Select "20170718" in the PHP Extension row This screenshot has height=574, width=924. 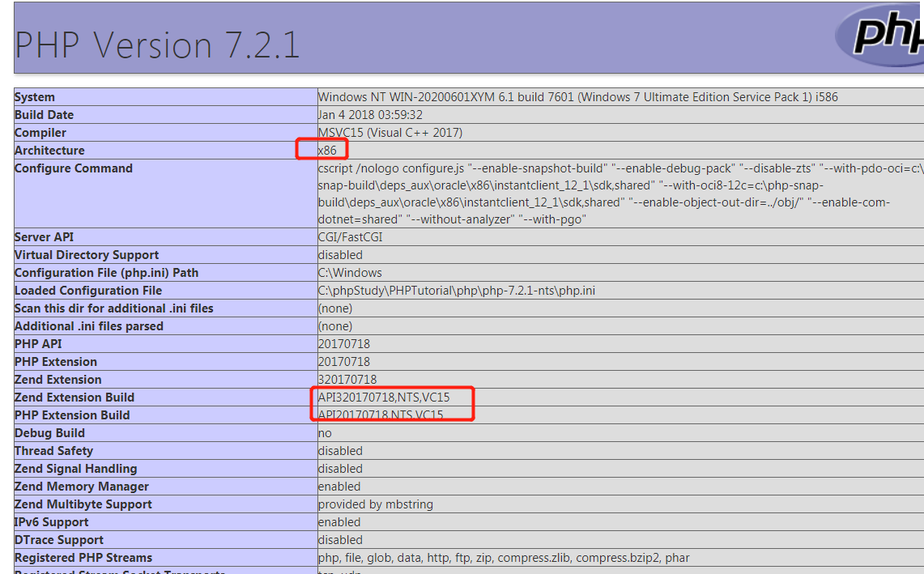(344, 362)
